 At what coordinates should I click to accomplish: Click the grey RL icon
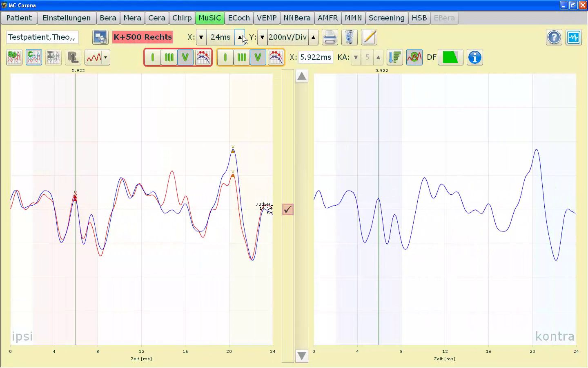pos(73,57)
